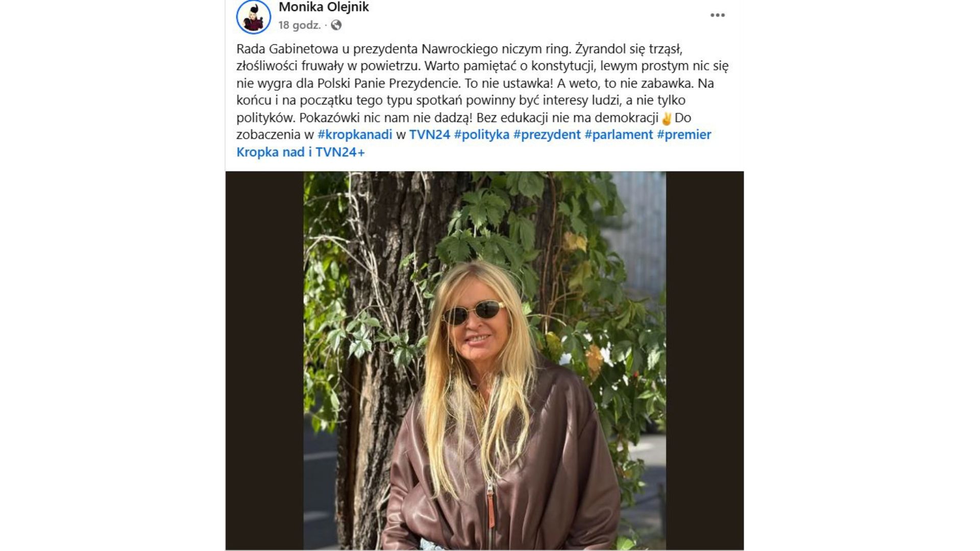Open the post's three-dot options menu
Screen dimensions: 980x551
[x=717, y=15]
